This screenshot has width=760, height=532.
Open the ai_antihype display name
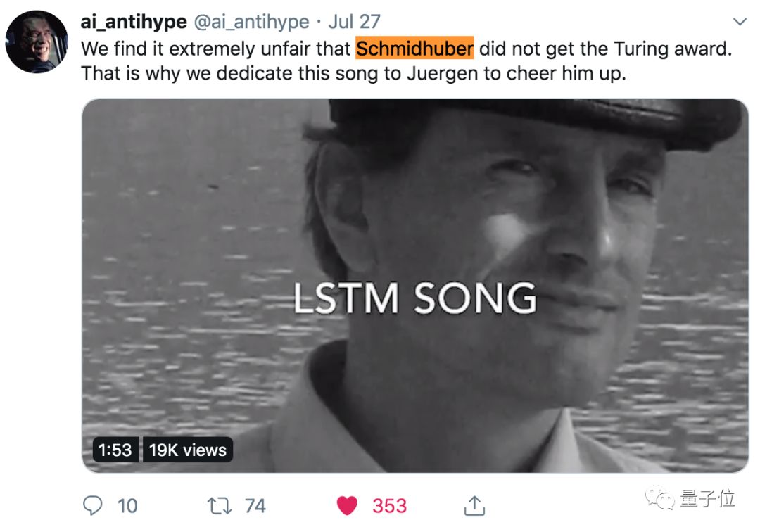[134, 22]
